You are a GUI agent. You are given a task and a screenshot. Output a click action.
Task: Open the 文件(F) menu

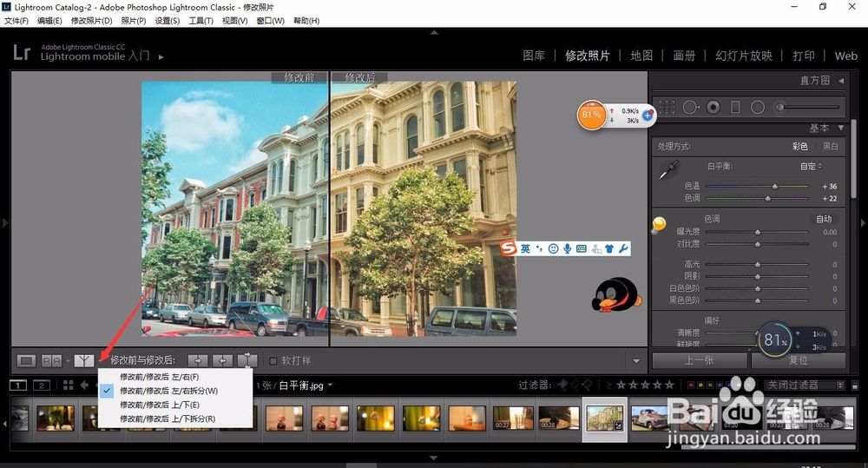point(16,21)
